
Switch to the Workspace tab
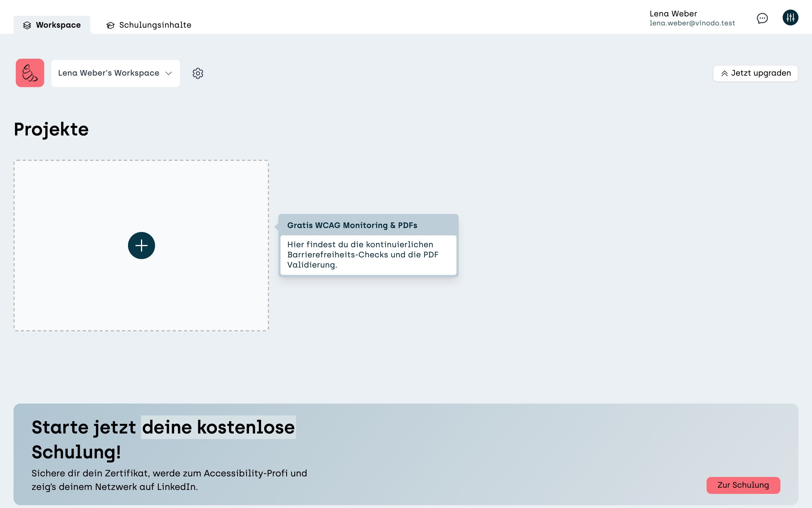(52, 25)
